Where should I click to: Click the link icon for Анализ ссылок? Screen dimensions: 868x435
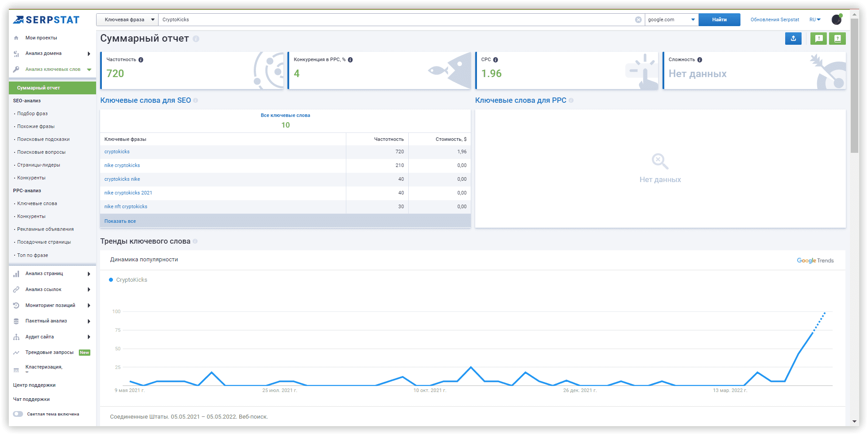coord(16,289)
